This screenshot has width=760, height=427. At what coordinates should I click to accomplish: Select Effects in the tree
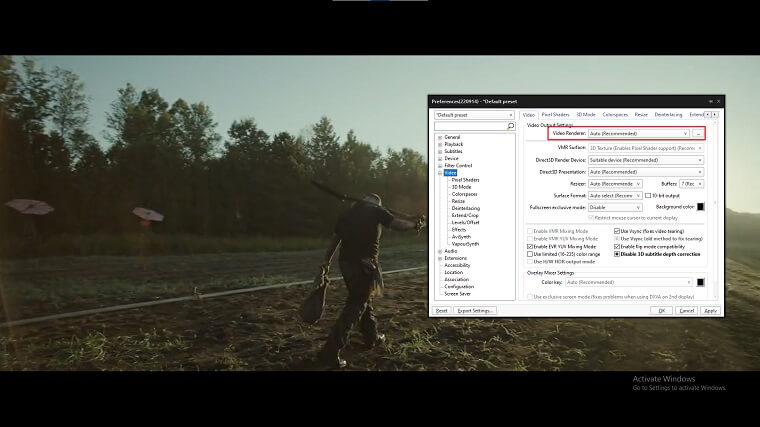click(x=459, y=230)
